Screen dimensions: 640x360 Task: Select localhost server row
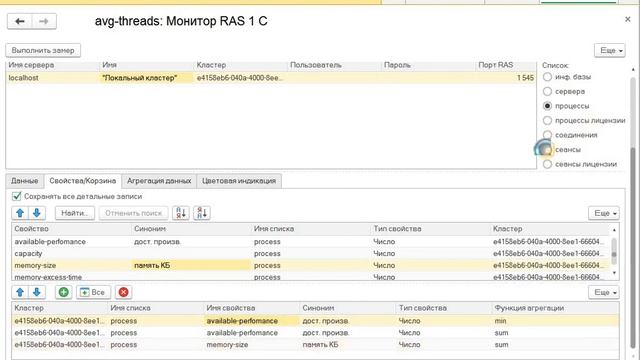click(x=271, y=78)
